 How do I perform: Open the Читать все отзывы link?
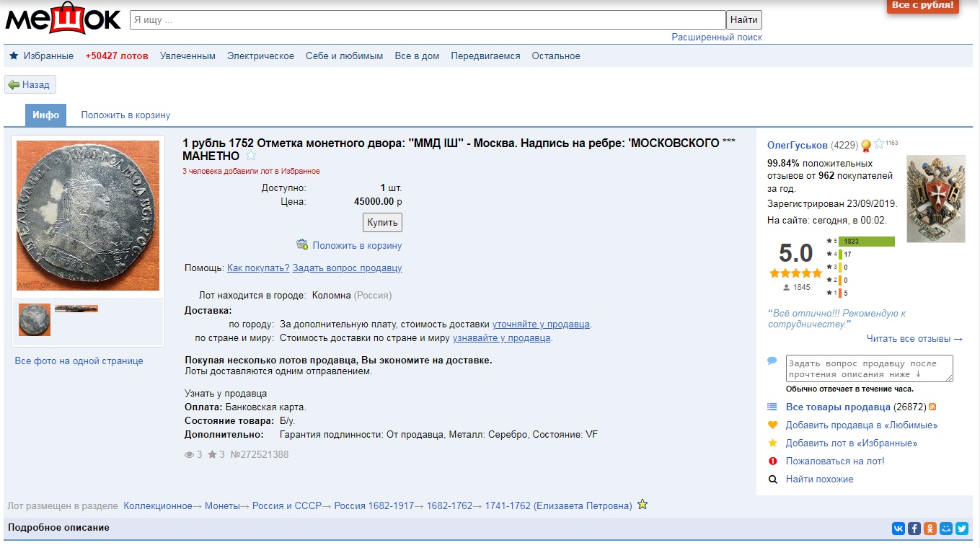[x=914, y=339]
